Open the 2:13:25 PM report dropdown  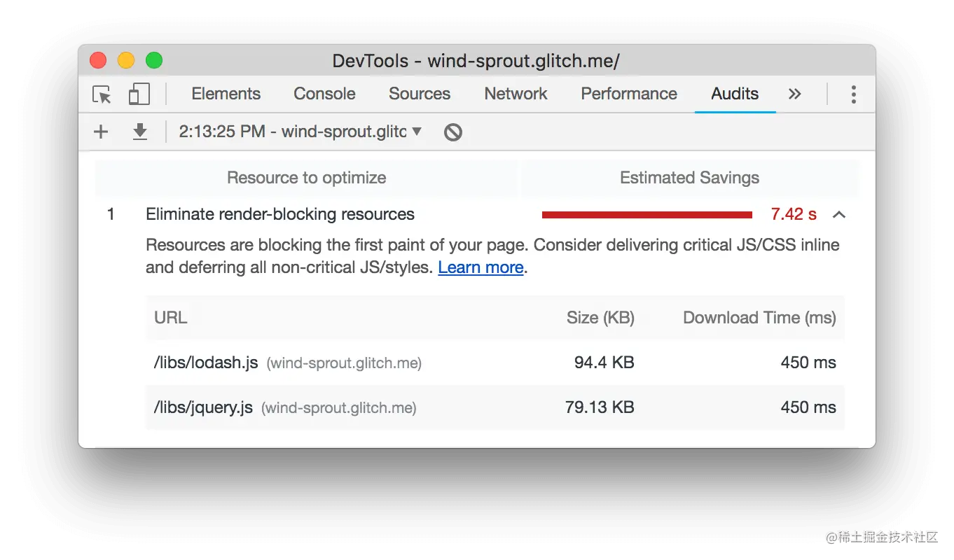[x=300, y=132]
